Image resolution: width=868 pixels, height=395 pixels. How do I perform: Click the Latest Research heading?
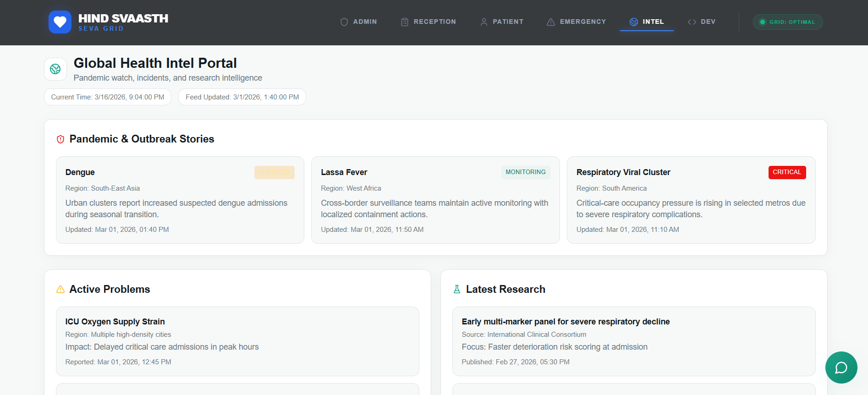point(505,289)
